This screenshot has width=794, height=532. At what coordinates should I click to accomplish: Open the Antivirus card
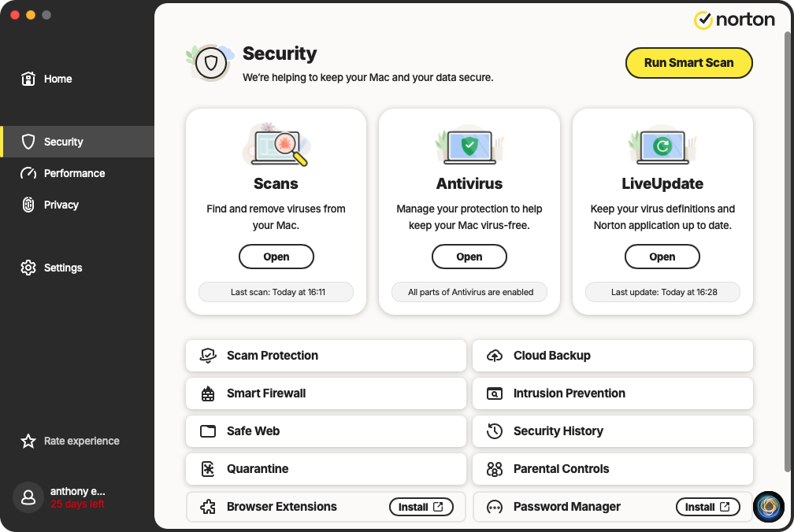pos(469,257)
